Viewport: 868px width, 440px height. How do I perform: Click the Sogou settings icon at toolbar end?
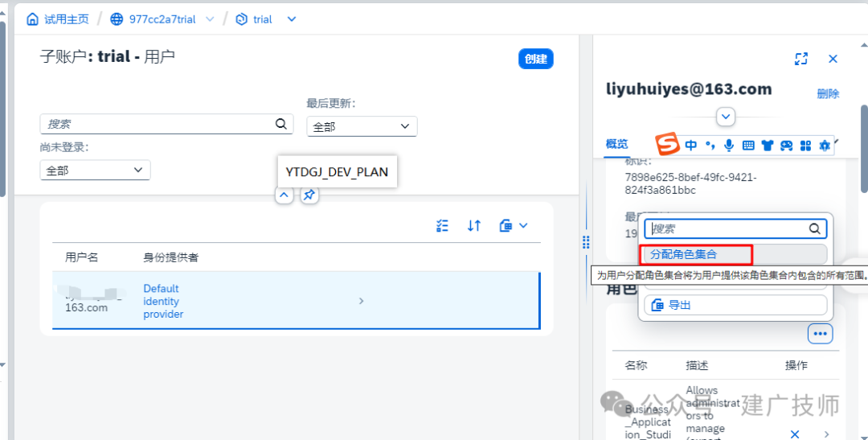825,146
